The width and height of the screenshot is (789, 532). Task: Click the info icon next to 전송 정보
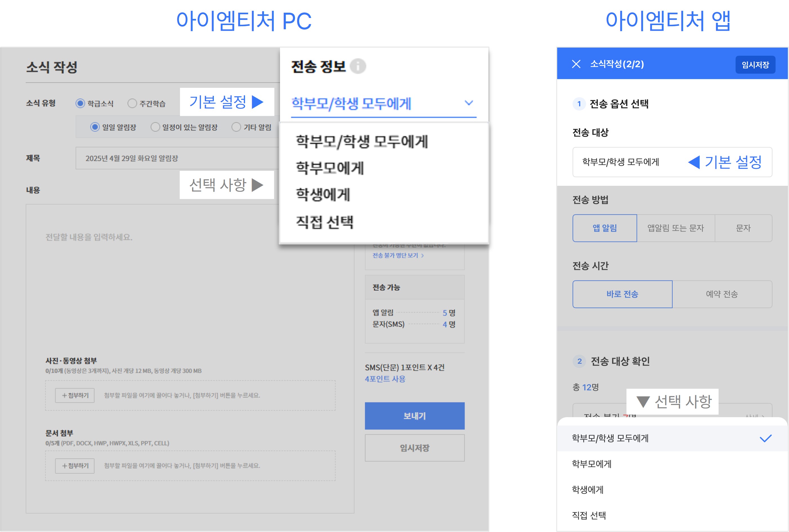click(x=358, y=66)
